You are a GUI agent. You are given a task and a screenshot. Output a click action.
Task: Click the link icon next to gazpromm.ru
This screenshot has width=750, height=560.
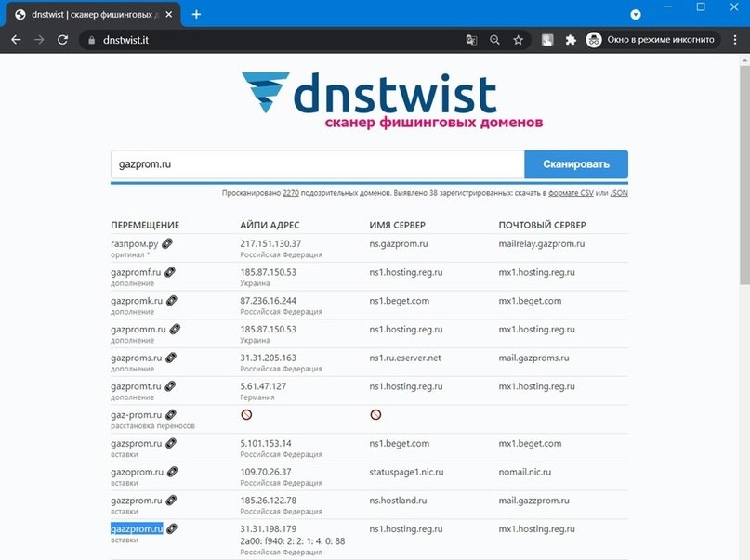pos(175,329)
